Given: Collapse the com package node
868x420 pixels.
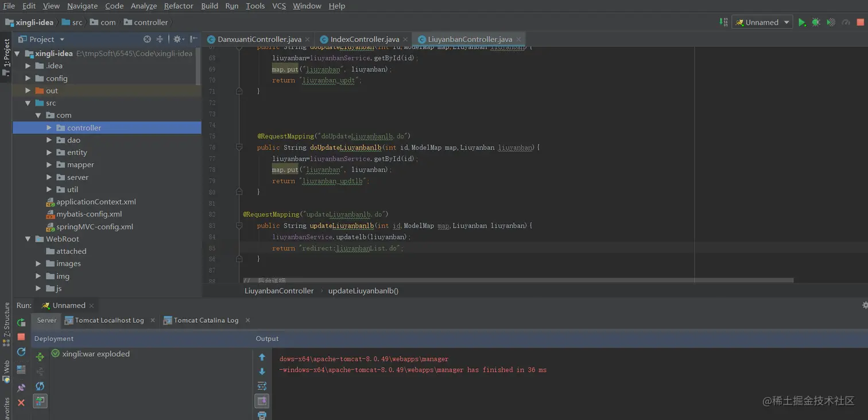Looking at the screenshot, I should tap(38, 115).
